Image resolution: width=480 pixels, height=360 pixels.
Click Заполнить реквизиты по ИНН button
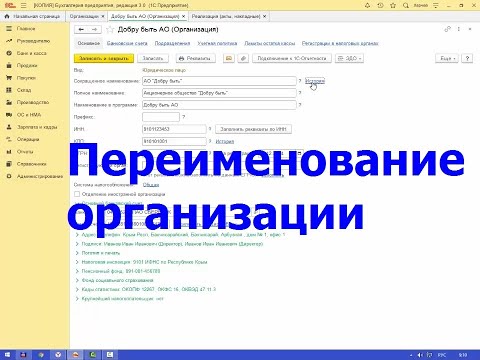pyautogui.click(x=253, y=129)
